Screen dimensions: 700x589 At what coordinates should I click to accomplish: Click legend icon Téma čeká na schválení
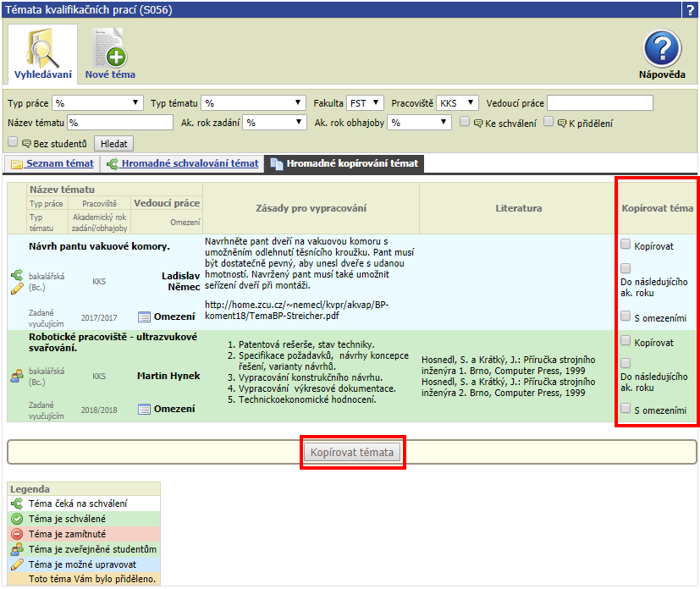tap(17, 504)
